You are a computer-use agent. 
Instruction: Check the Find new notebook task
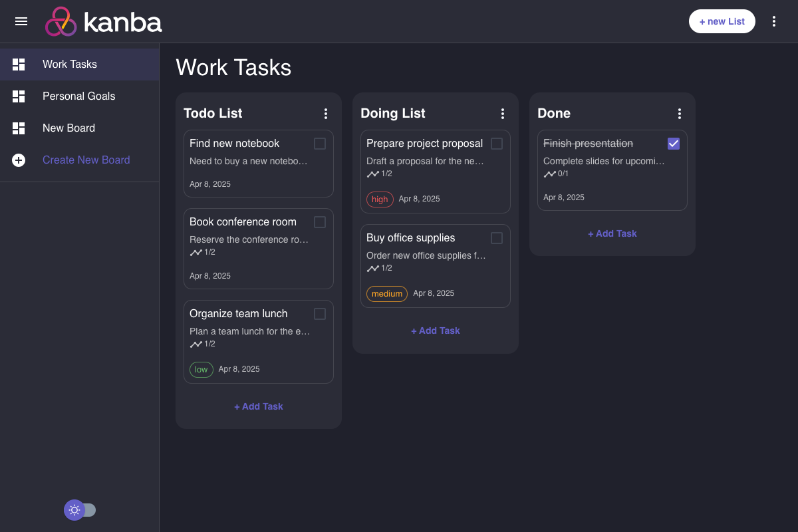pyautogui.click(x=320, y=144)
